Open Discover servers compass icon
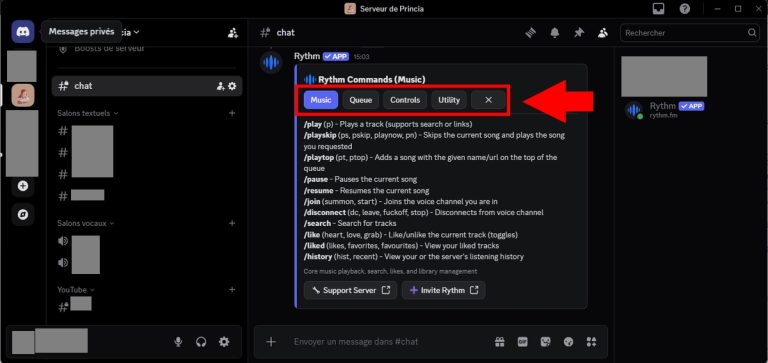Viewport: 768px width, 363px height. [23, 215]
